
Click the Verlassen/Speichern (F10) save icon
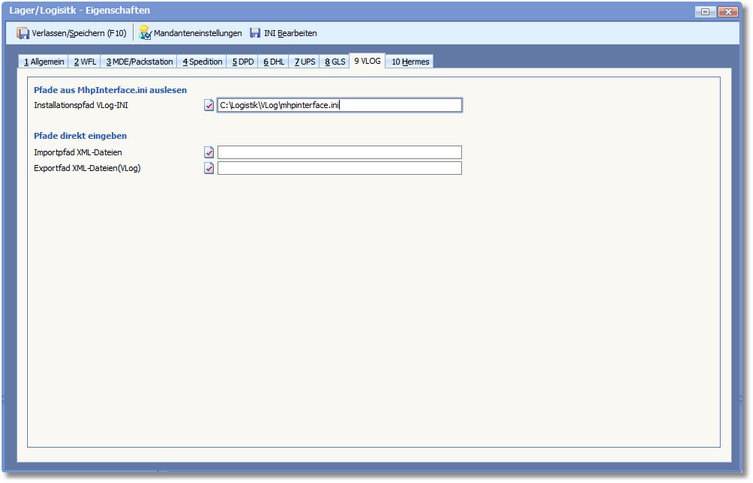23,33
